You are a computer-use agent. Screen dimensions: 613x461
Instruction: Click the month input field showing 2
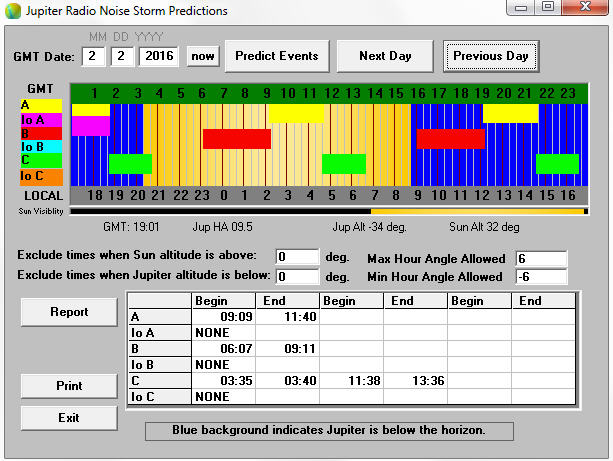coord(93,56)
